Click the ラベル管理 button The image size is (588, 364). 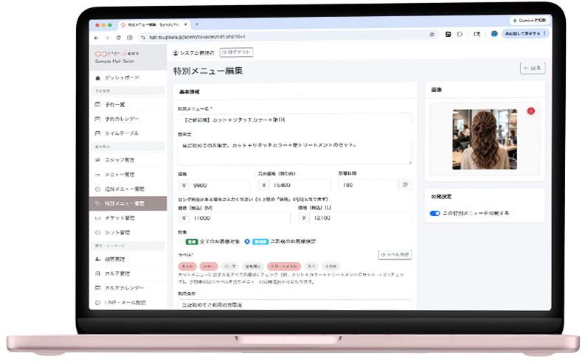point(395,255)
